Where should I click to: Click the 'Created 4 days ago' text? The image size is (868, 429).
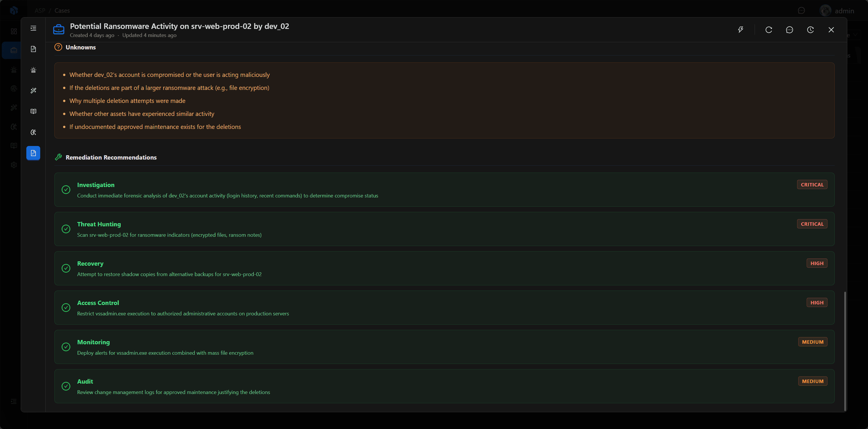[92, 35]
